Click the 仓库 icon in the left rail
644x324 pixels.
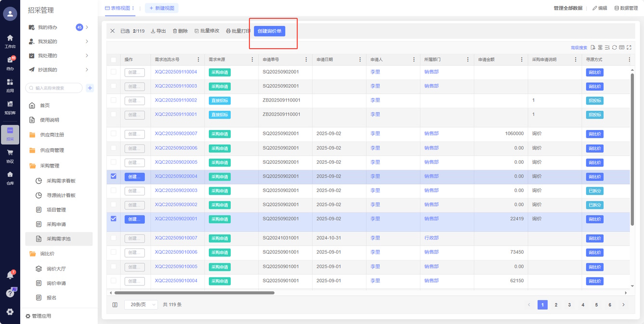coord(10,177)
